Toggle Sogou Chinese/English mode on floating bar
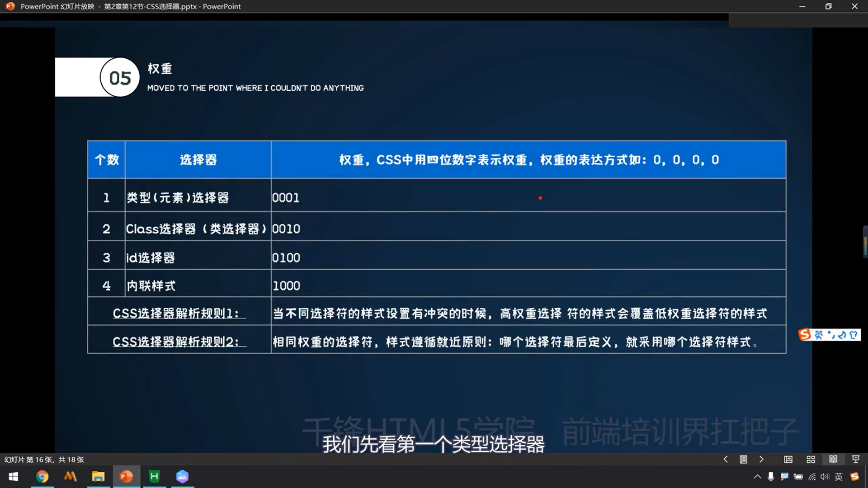Screen dimensions: 868x488 point(819,335)
